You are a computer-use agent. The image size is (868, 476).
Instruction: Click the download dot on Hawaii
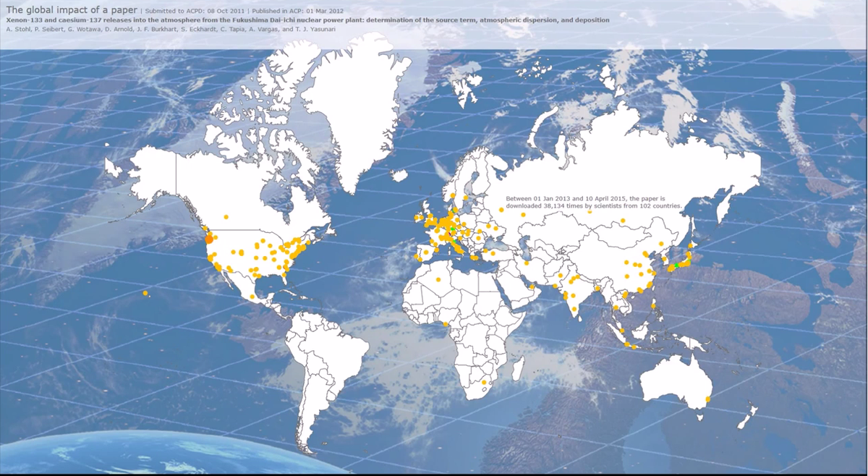(x=145, y=293)
